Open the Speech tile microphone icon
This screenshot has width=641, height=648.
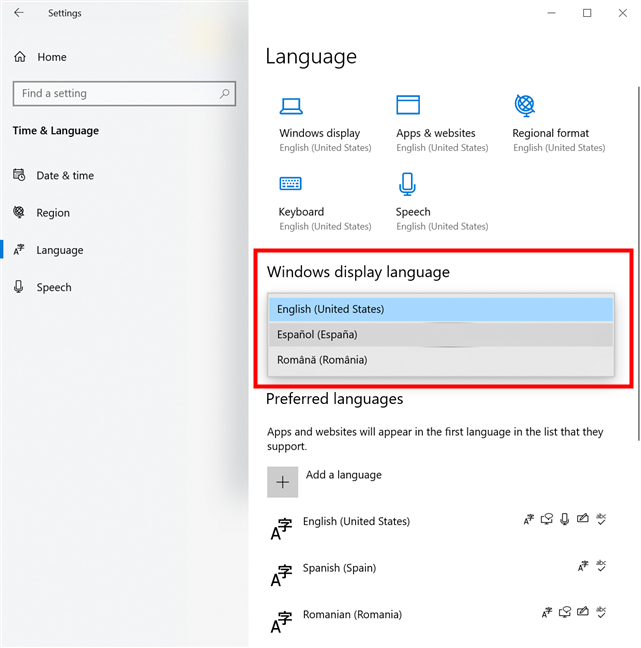407,184
